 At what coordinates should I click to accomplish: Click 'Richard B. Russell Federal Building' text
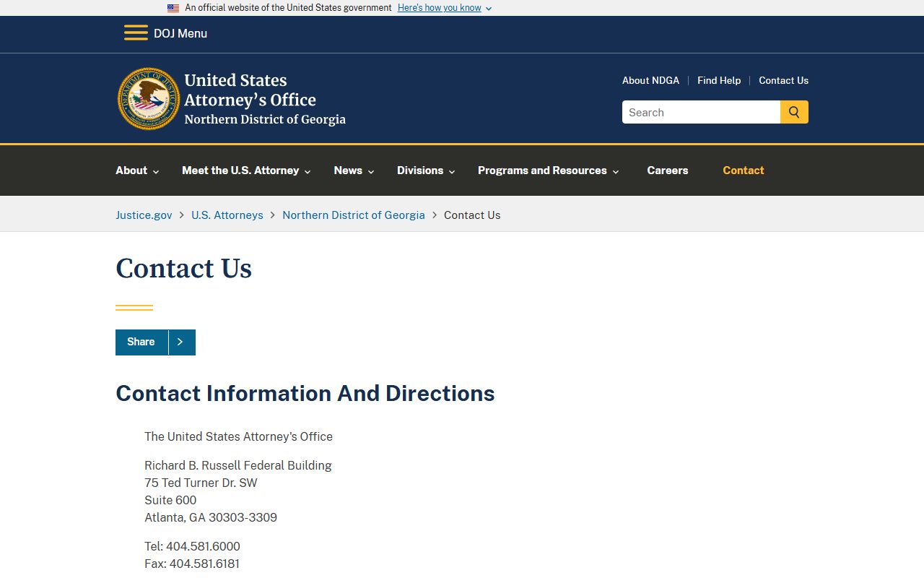click(x=238, y=465)
